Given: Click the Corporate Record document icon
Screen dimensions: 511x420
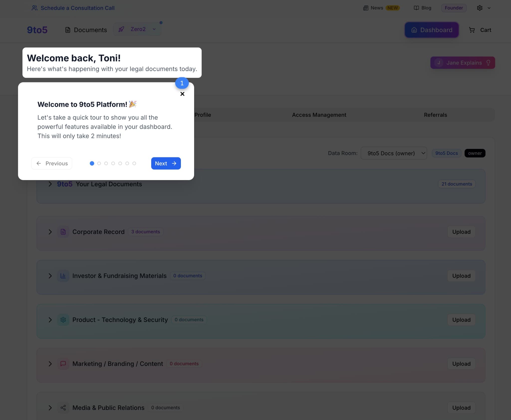Looking at the screenshot, I should (x=63, y=232).
